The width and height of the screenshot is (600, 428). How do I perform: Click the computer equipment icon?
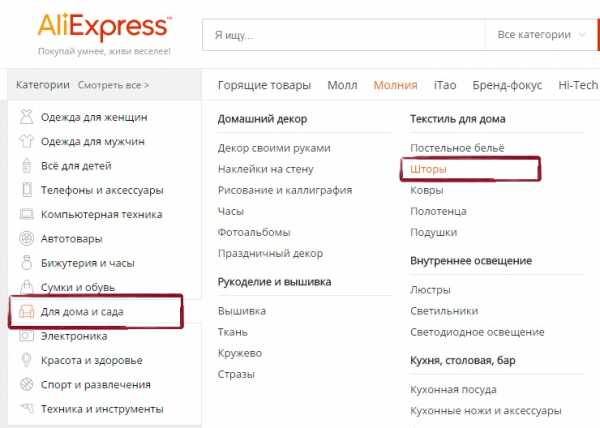click(26, 214)
